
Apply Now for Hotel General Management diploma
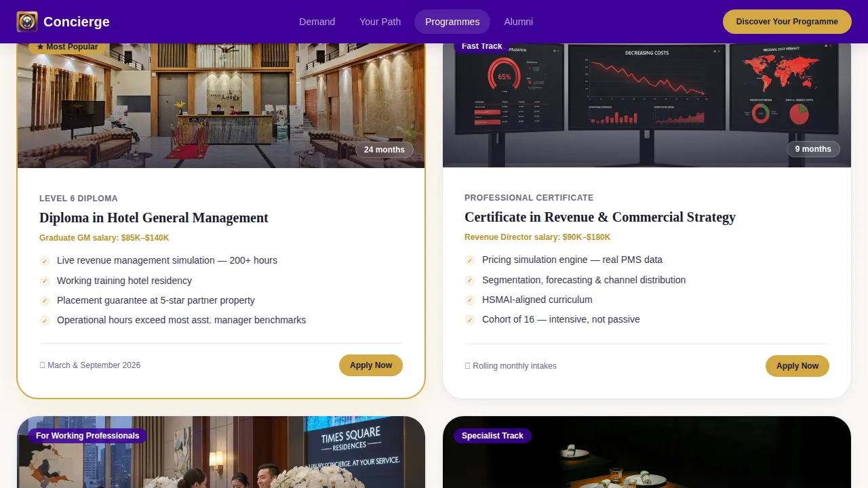click(371, 365)
